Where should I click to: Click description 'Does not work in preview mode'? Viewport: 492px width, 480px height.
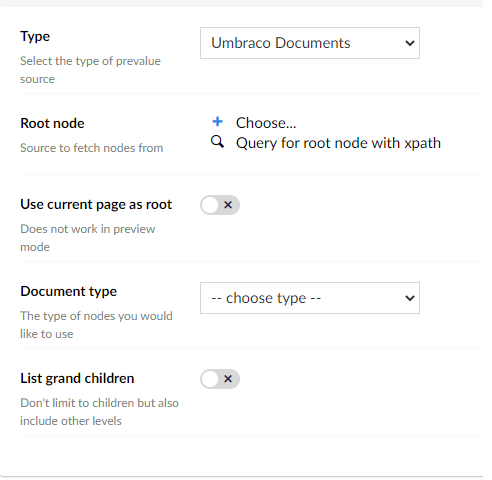[88, 238]
